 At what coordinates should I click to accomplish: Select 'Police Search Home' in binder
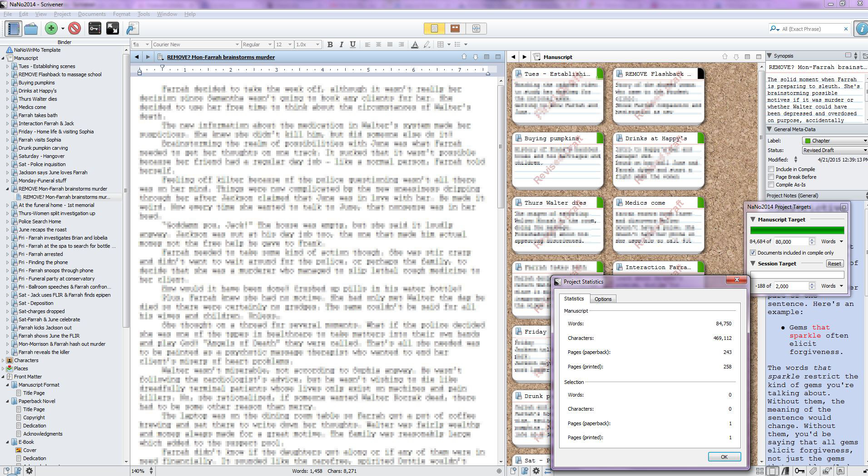(x=40, y=221)
